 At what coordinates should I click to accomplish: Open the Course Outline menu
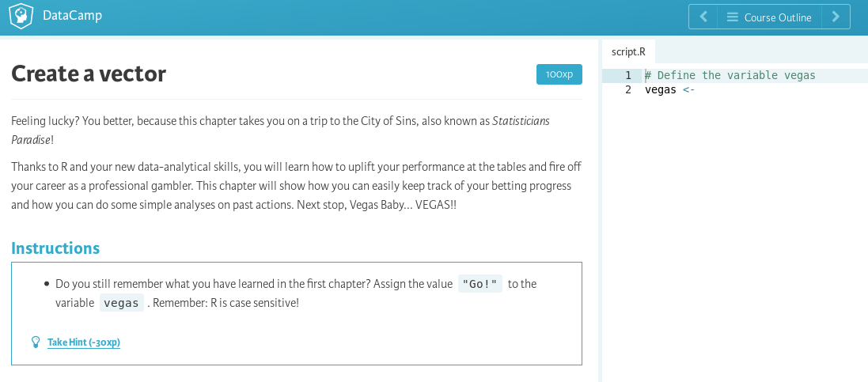pos(769,17)
